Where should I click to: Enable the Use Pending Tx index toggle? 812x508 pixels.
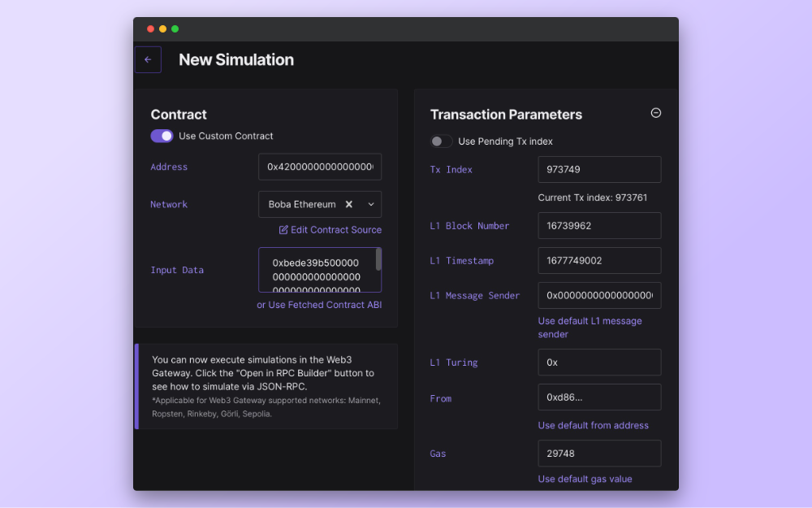(441, 141)
